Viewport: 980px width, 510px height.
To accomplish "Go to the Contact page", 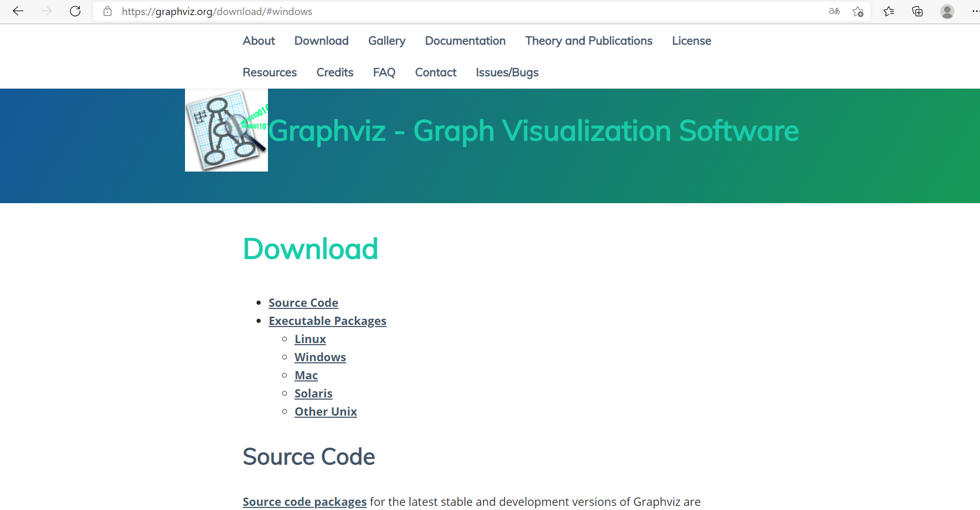I will click(436, 73).
